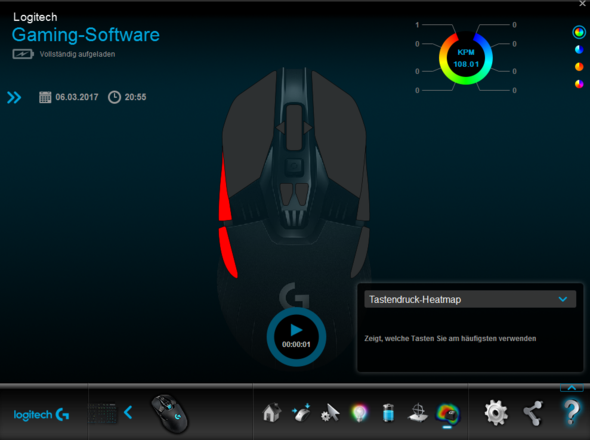590x440 pixels.
Task: Click the 00:00:01 timer text
Action: click(x=296, y=344)
